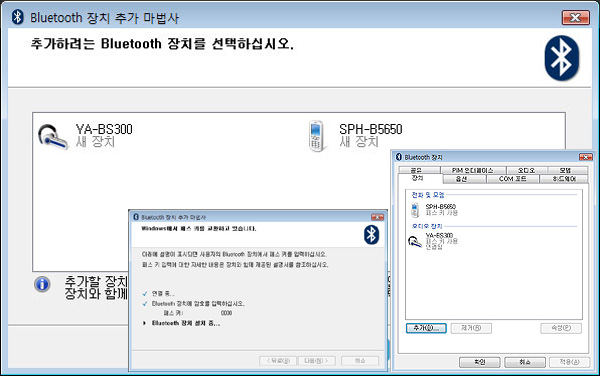Click 취소 in the passkey exchange wizard
The image size is (600, 376).
360,361
